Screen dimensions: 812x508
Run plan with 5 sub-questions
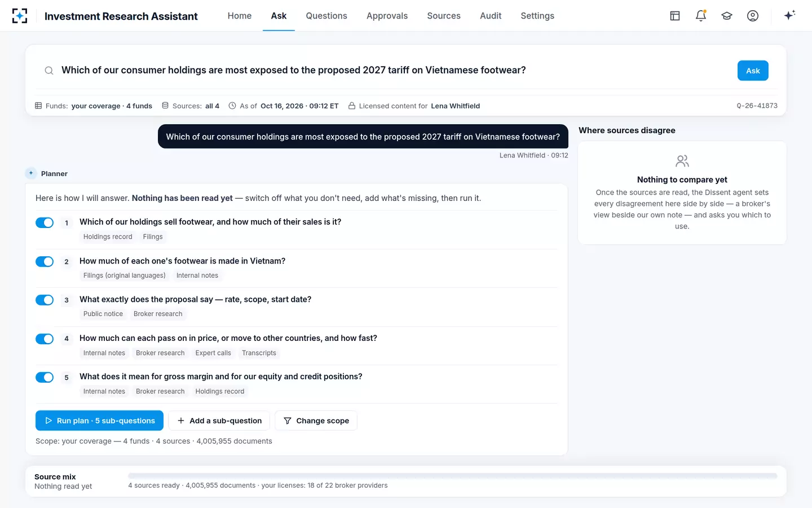click(x=99, y=421)
